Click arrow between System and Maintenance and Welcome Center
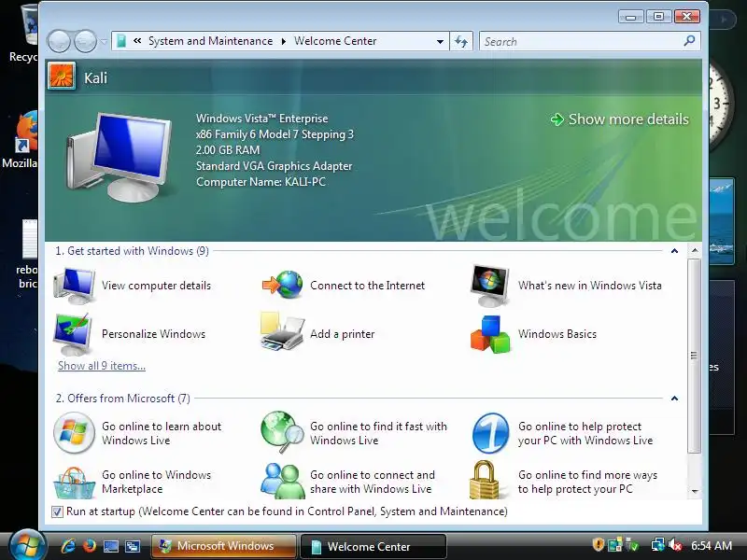Screen dimensions: 747x560 click(284, 41)
